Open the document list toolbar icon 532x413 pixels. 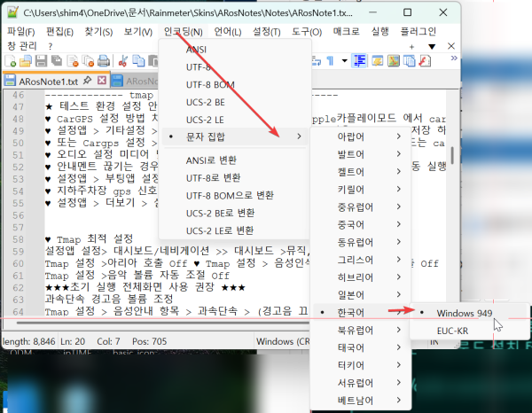click(409, 61)
